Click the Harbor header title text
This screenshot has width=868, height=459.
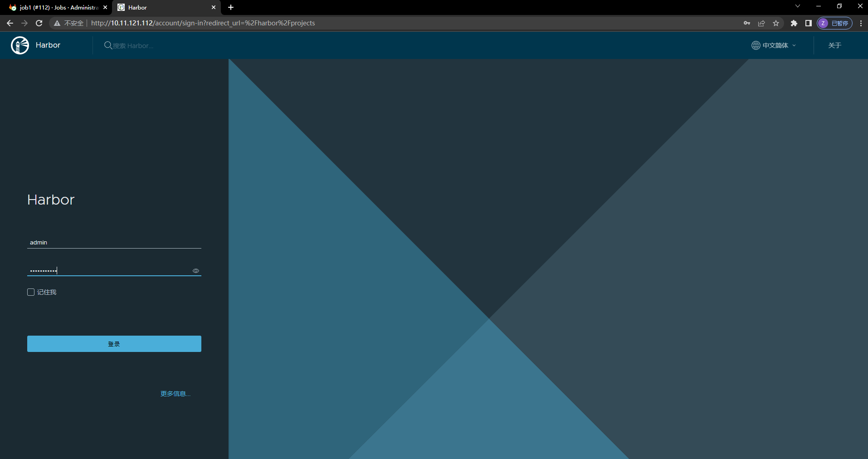[48, 45]
